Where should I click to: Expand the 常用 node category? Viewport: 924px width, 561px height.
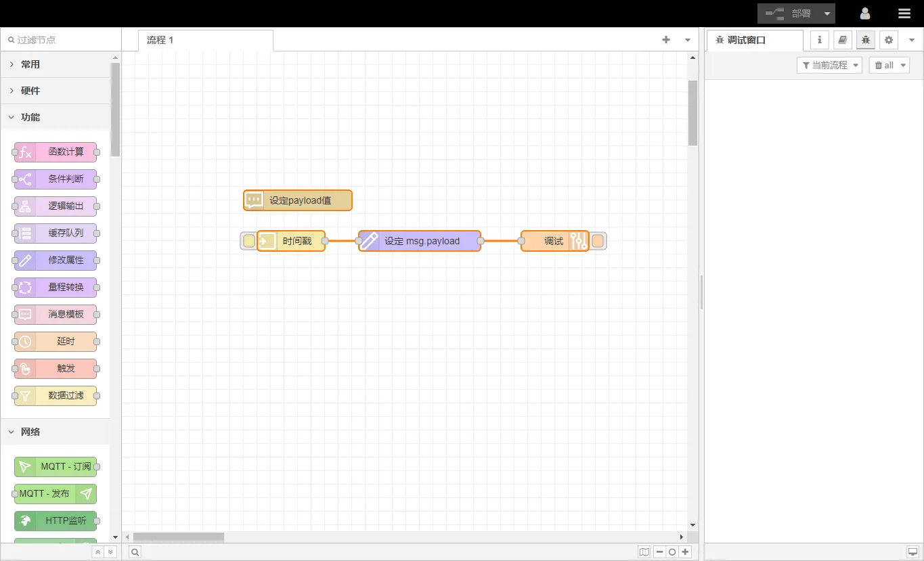[30, 64]
